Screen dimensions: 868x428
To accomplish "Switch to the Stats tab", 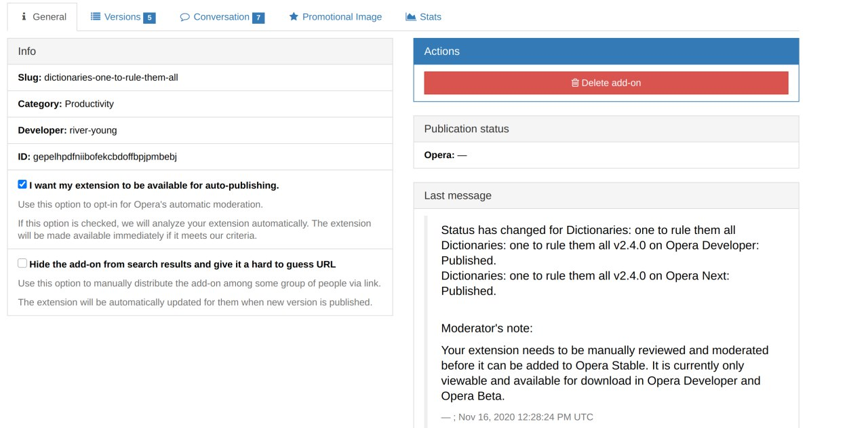I will click(x=423, y=17).
